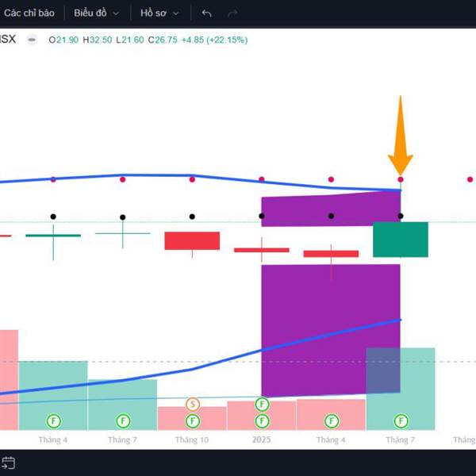
Task: Click the lower F marker at 2025
Action: [x=262, y=421]
